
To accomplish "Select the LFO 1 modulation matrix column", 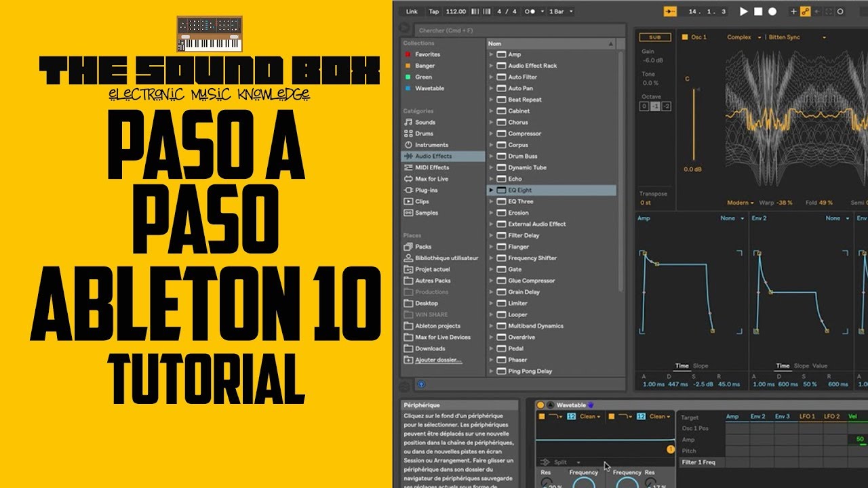I will point(807,417).
